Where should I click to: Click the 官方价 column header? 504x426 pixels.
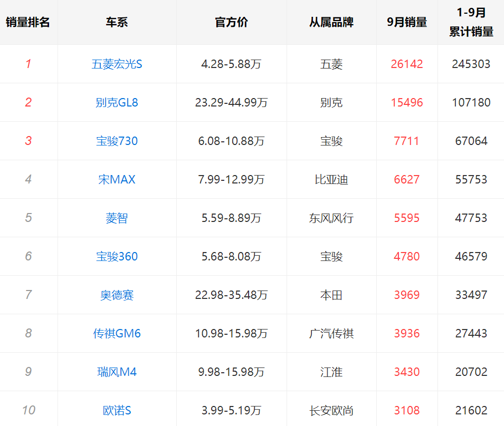(x=232, y=22)
